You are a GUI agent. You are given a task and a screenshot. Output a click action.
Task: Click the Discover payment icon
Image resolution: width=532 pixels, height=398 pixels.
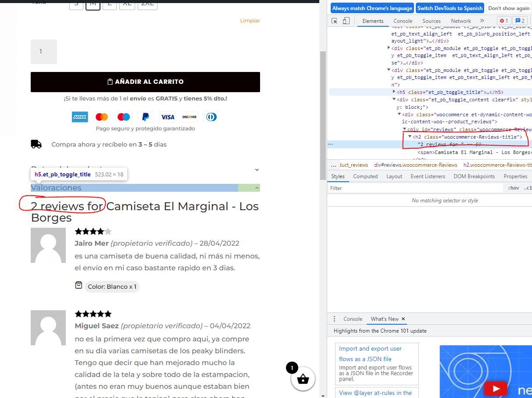[x=189, y=117]
